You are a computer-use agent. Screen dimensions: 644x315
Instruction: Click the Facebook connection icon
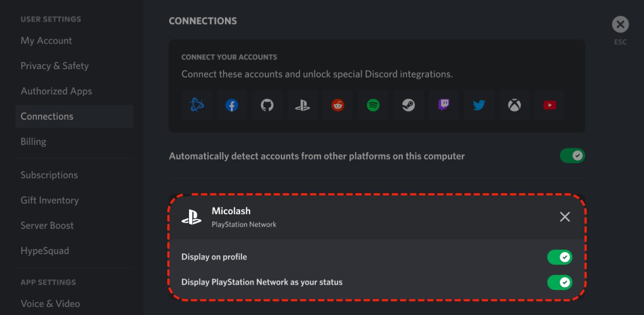pos(232,105)
